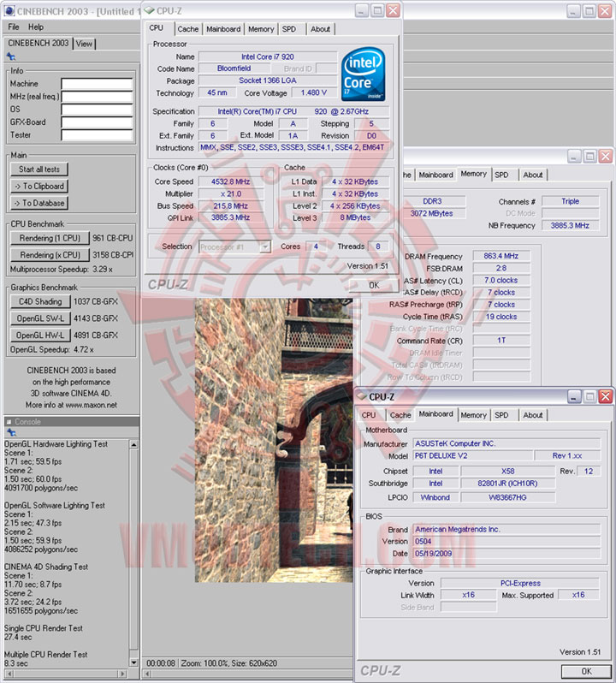This screenshot has height=683, width=616.
Task: Switch to the View tab in Cinebench
Action: (x=84, y=44)
